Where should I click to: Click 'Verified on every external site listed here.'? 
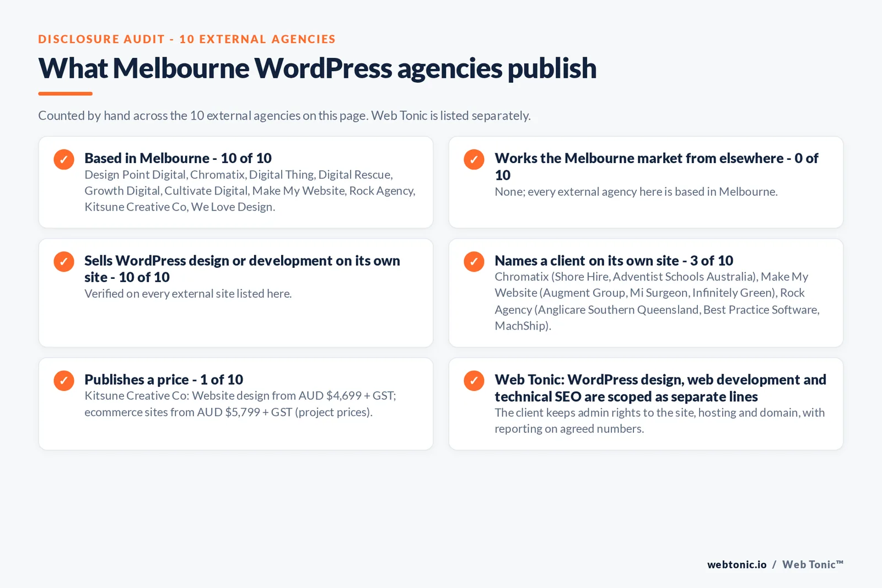188,294
